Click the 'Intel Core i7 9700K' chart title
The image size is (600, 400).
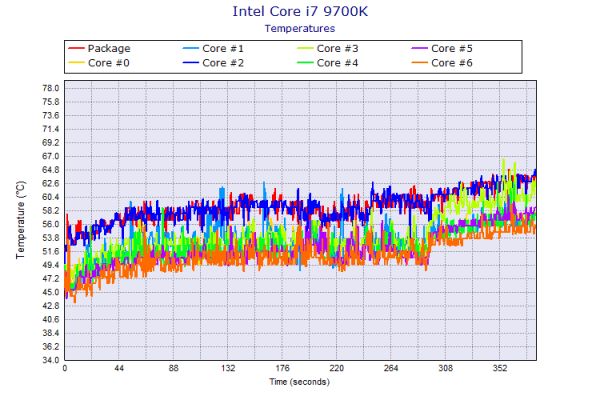[x=300, y=11]
